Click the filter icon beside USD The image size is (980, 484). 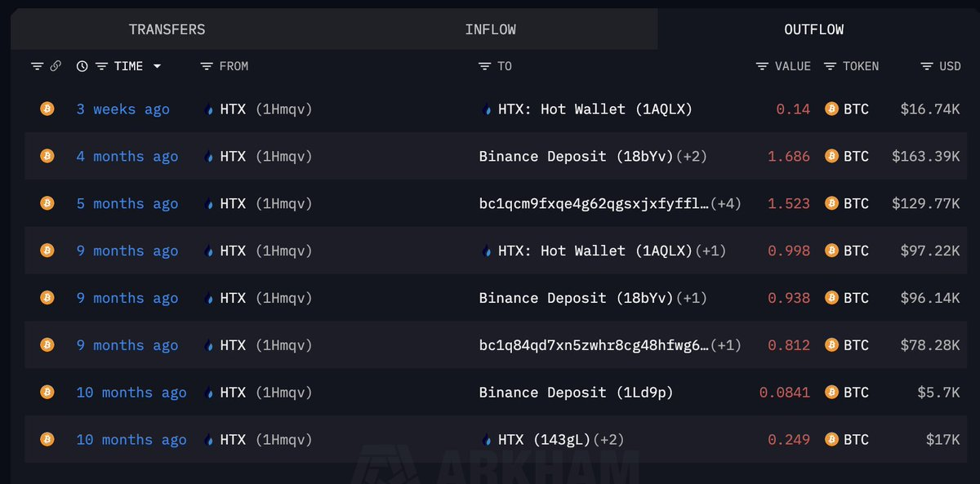927,66
